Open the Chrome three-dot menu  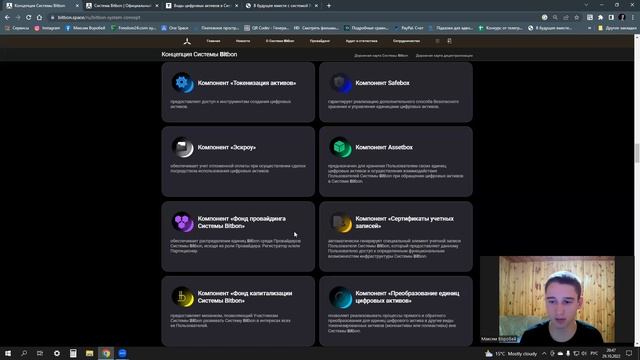pos(633,18)
